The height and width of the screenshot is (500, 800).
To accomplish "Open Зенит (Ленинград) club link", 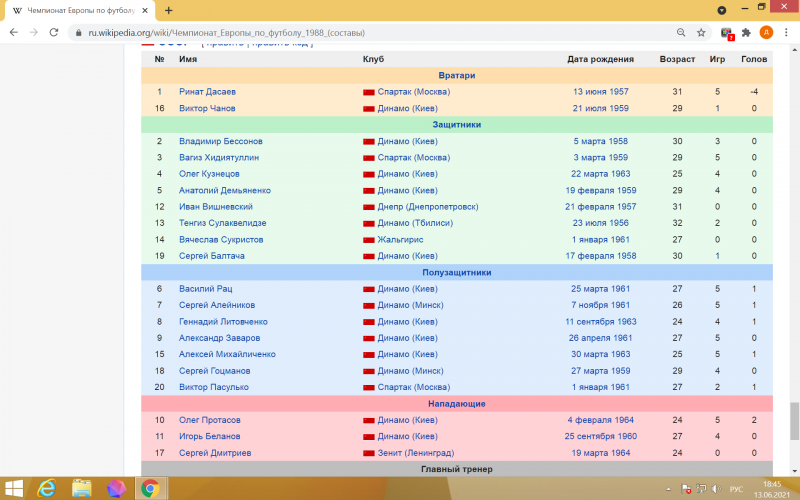I will [415, 453].
